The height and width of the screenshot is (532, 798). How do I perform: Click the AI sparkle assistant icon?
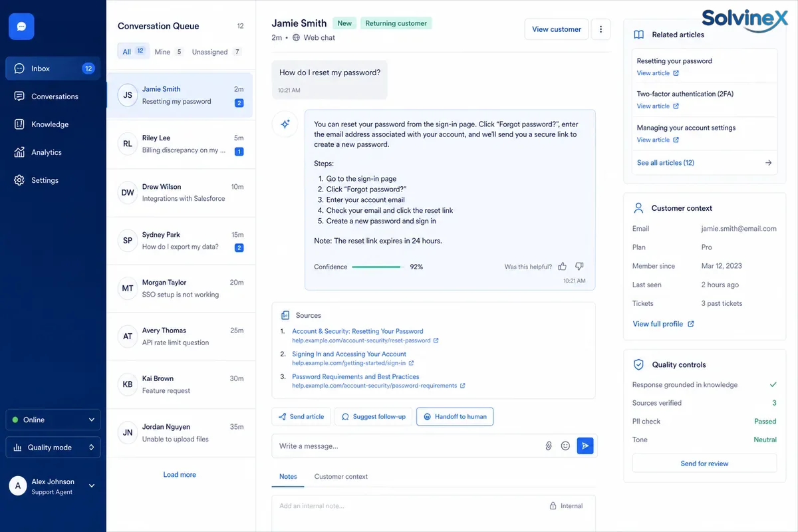pos(285,124)
